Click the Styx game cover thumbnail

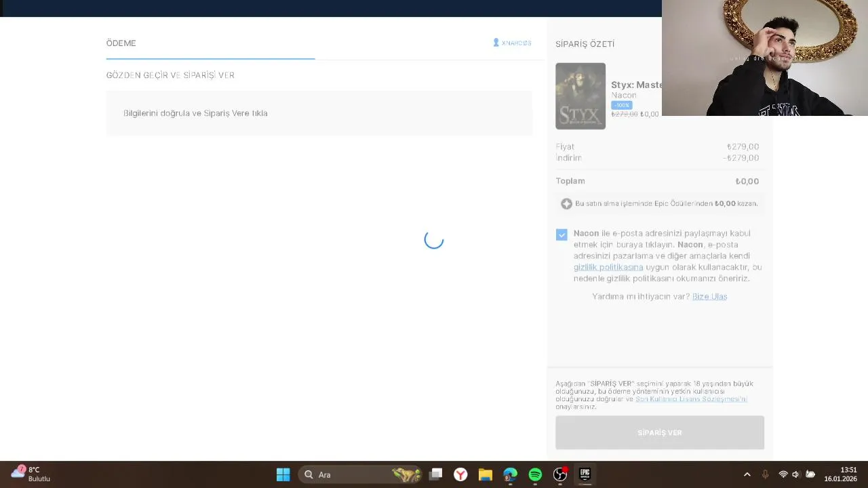coord(580,96)
